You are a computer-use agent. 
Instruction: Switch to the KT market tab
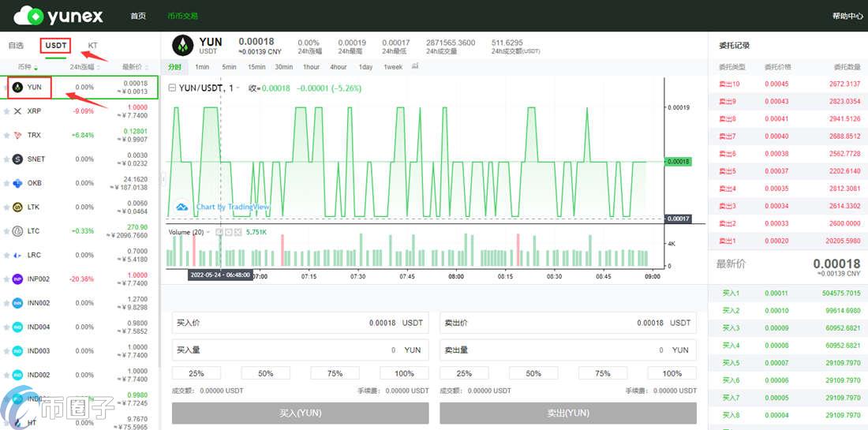click(x=93, y=46)
